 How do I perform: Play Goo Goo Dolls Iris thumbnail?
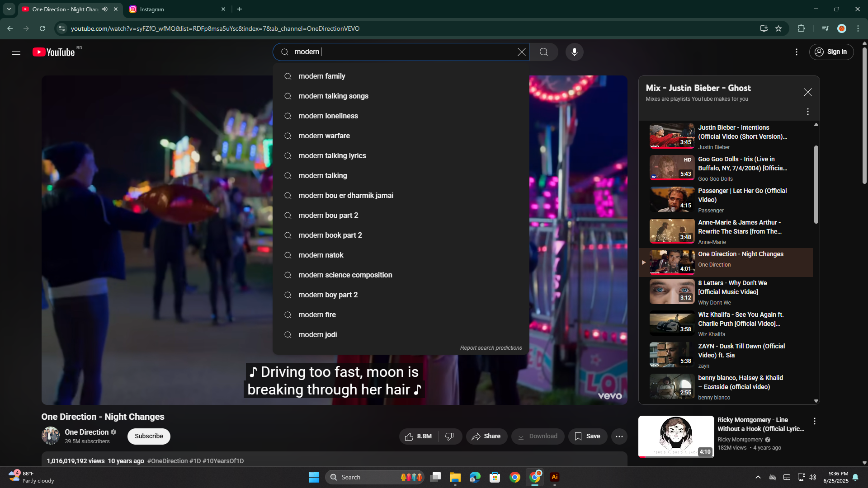pos(672,168)
